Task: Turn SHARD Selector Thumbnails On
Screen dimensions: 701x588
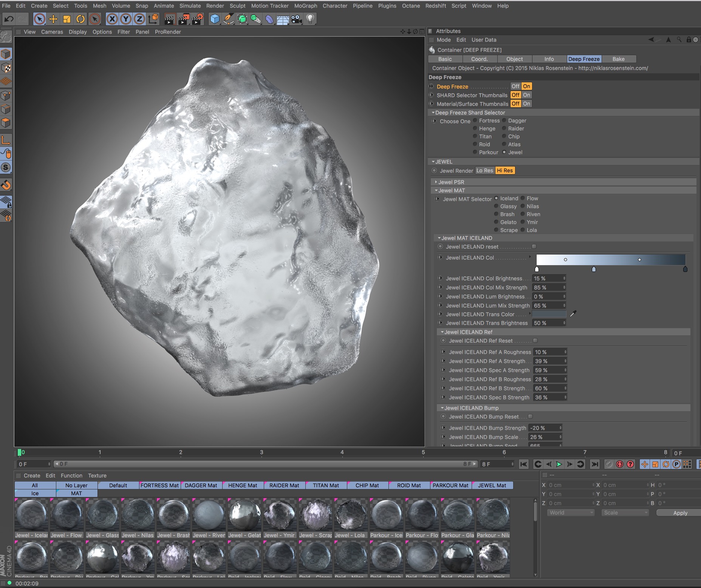Action: pos(526,95)
